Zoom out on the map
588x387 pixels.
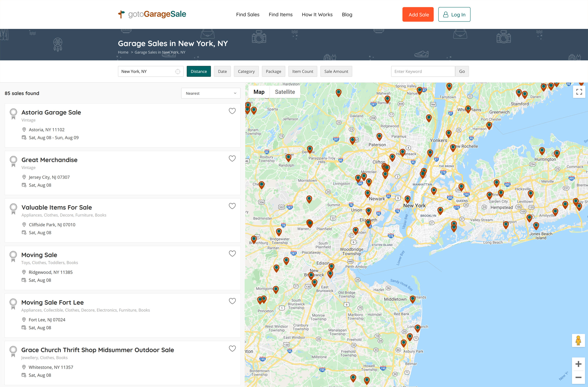click(x=578, y=377)
